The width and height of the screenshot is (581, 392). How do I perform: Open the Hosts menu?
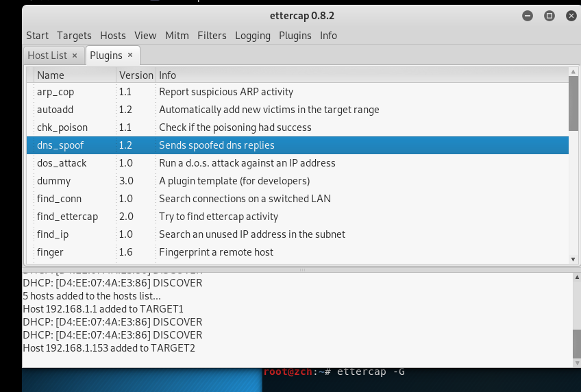click(112, 36)
